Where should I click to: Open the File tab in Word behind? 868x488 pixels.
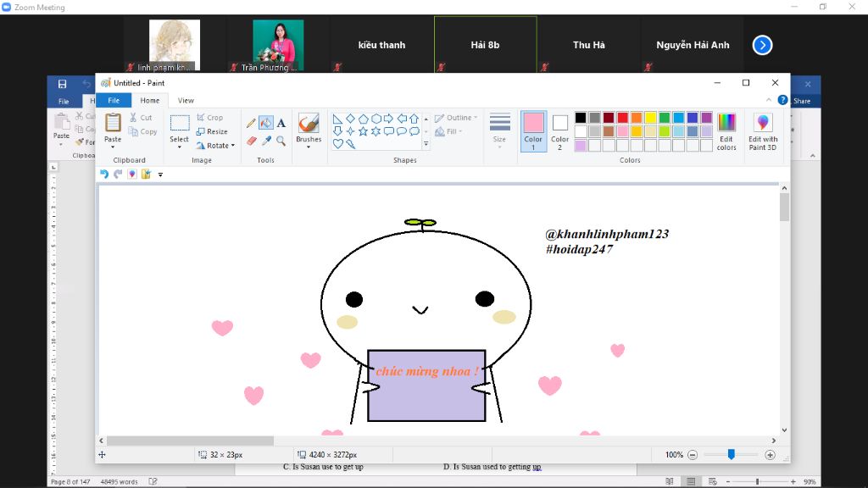(x=64, y=102)
